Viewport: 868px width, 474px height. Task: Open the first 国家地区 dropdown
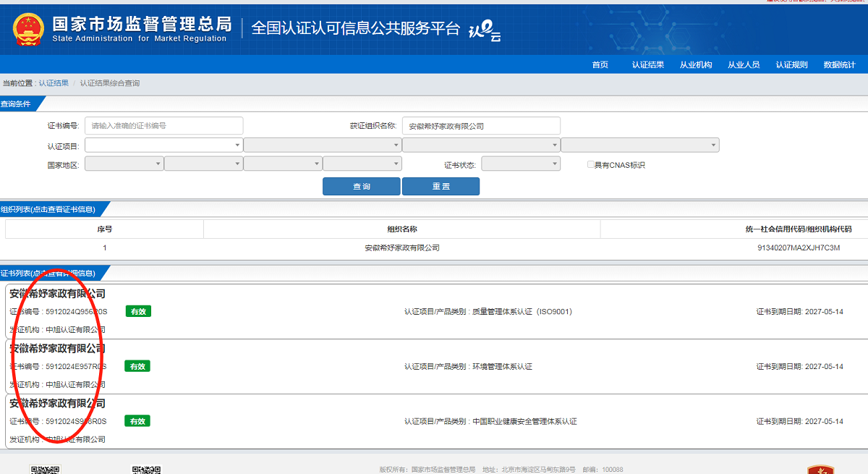click(124, 164)
